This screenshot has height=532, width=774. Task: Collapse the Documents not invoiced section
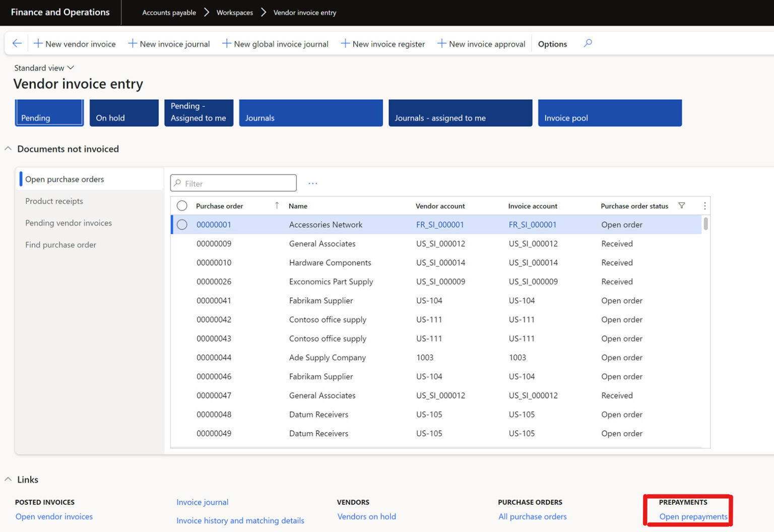point(8,148)
